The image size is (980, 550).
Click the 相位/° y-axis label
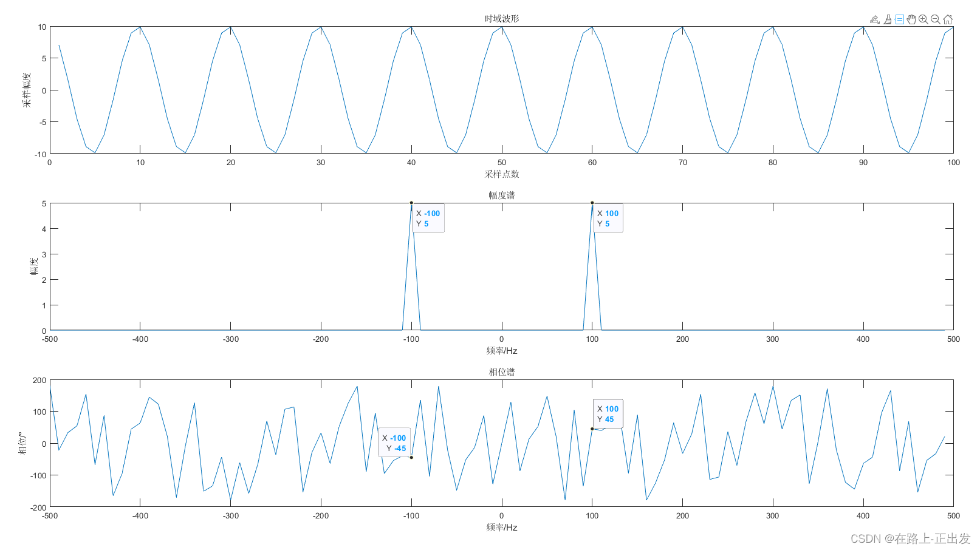pos(22,443)
